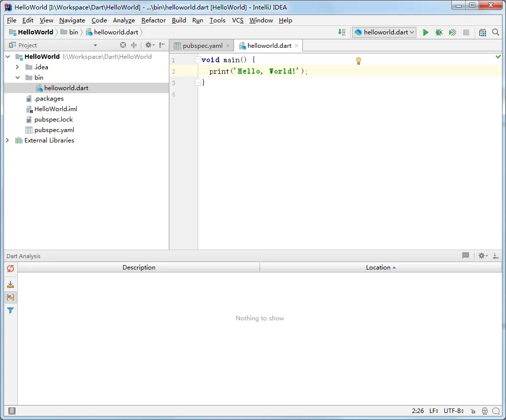The width and height of the screenshot is (506, 420).
Task: Open Dart Analysis filter funnel icon
Action: click(x=10, y=310)
